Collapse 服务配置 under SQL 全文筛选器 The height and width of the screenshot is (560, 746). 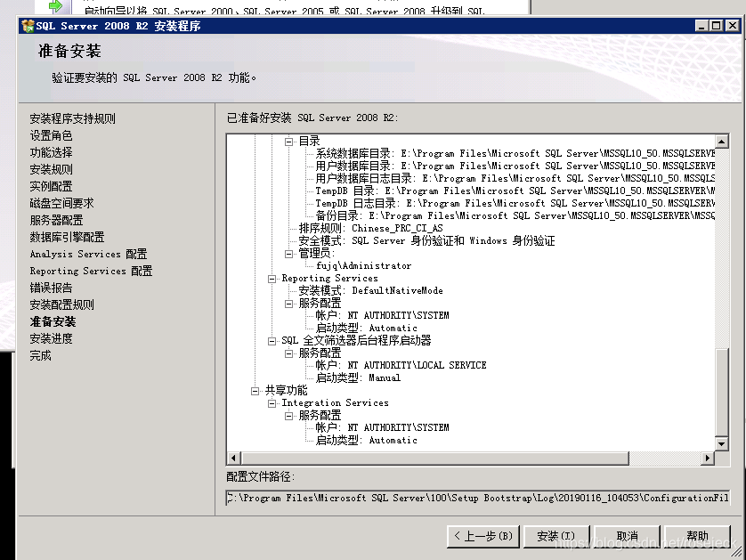pos(288,353)
